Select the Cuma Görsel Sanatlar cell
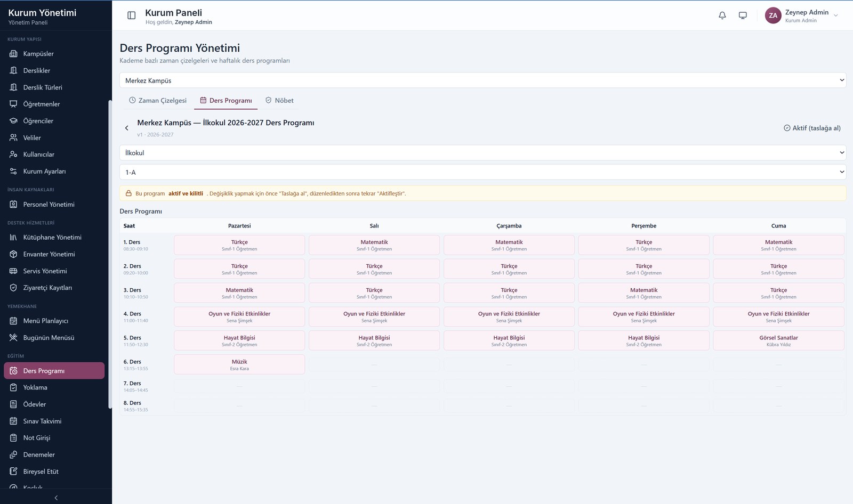Viewport: 853px width, 504px height. click(x=779, y=340)
